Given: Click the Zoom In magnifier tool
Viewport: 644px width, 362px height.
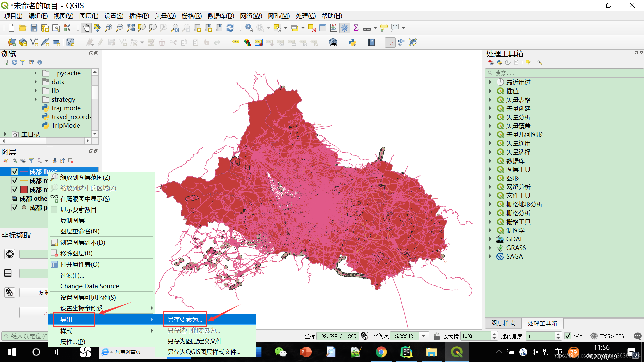Looking at the screenshot, I should [108, 28].
